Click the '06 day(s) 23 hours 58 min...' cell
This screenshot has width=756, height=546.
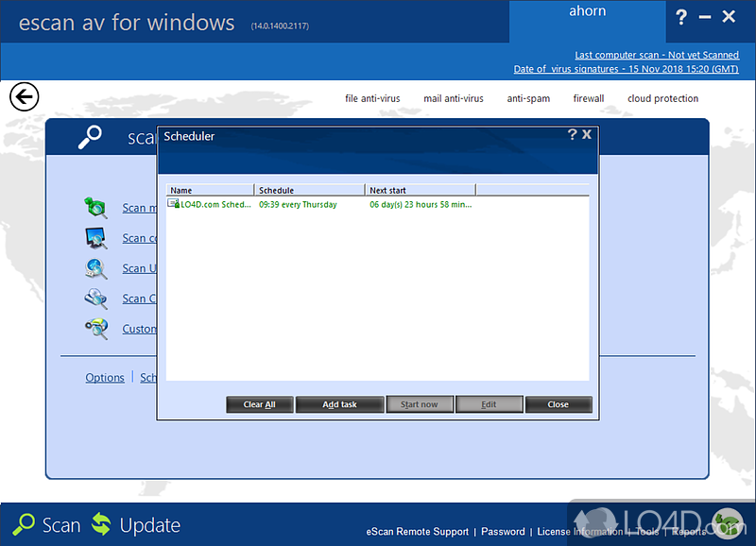[x=421, y=204]
